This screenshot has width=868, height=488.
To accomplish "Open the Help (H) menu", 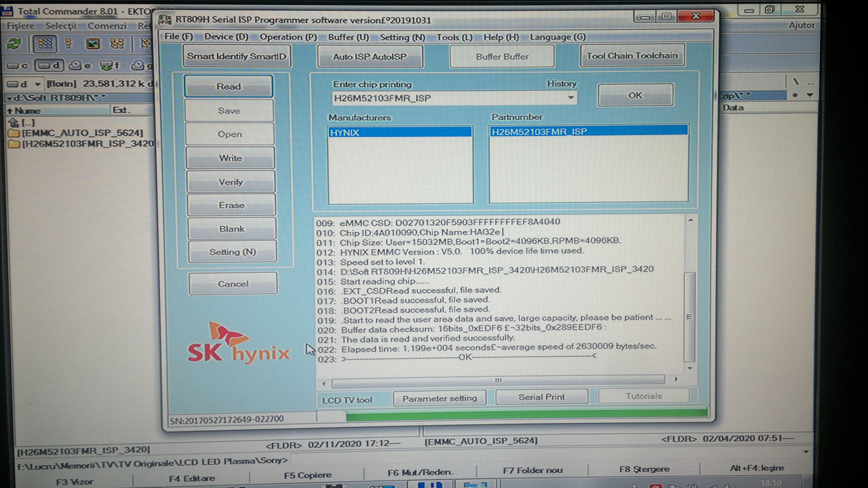I will tap(501, 37).
